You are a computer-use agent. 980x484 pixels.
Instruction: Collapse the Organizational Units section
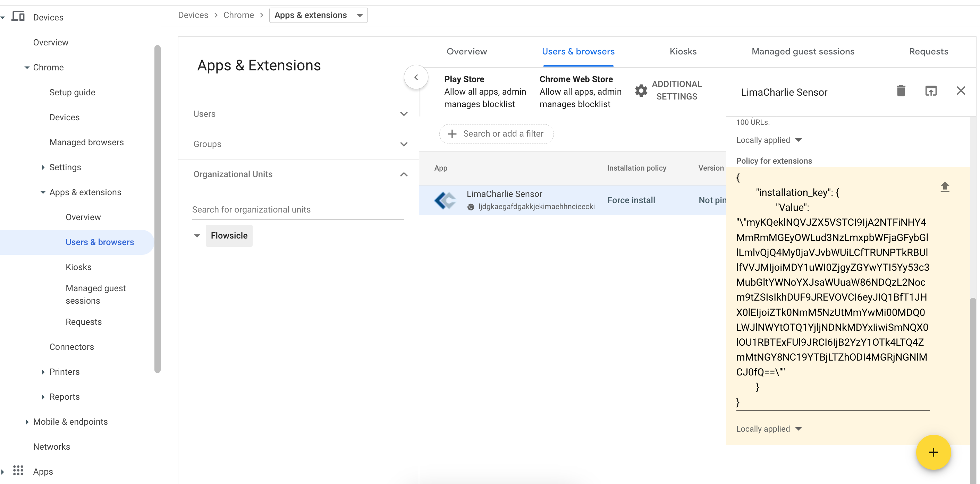point(404,174)
